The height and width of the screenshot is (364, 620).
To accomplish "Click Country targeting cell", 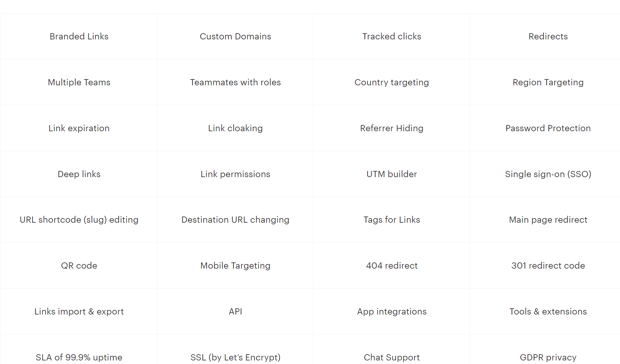I will pos(392,82).
